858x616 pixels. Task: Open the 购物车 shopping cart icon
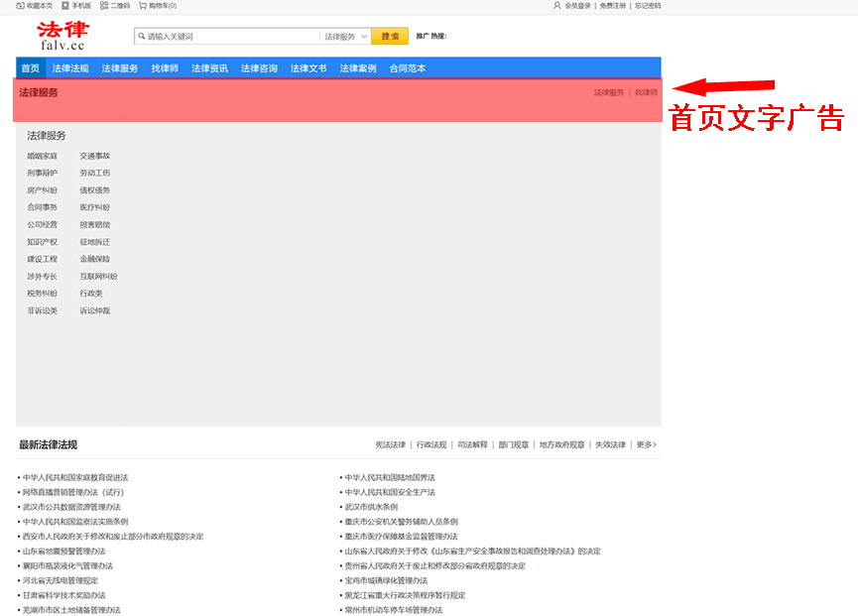(143, 5)
